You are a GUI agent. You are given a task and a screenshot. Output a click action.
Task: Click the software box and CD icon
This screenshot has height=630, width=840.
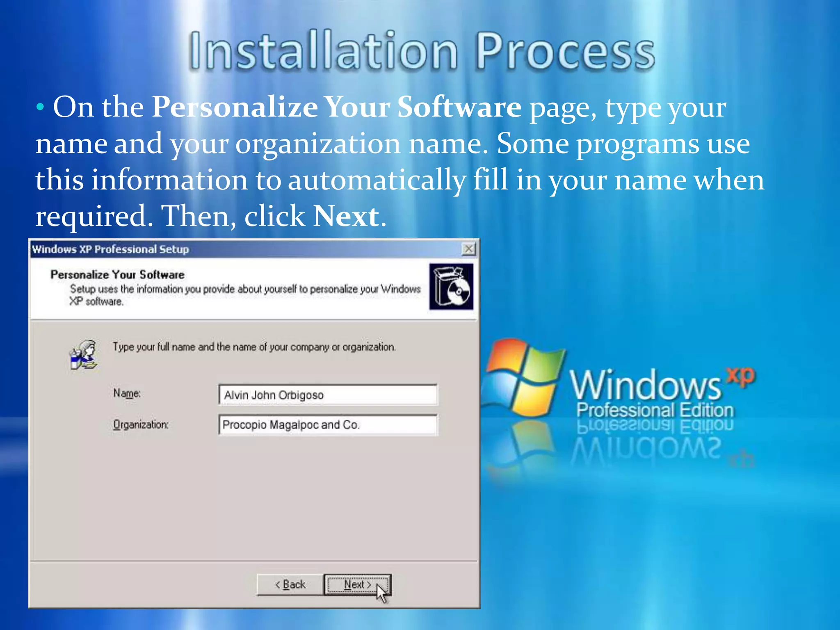(x=451, y=286)
